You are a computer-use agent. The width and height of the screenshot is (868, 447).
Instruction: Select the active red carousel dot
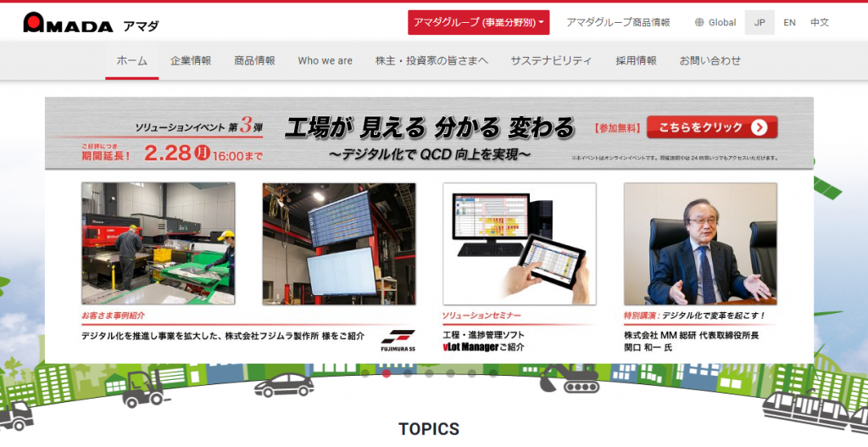(387, 373)
